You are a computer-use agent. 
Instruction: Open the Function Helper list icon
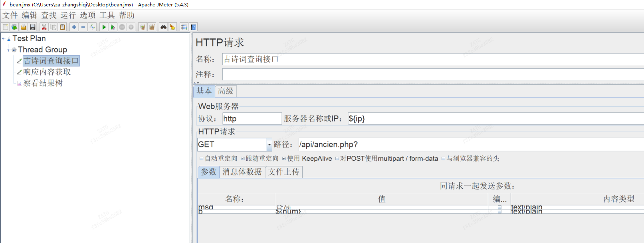point(184,27)
